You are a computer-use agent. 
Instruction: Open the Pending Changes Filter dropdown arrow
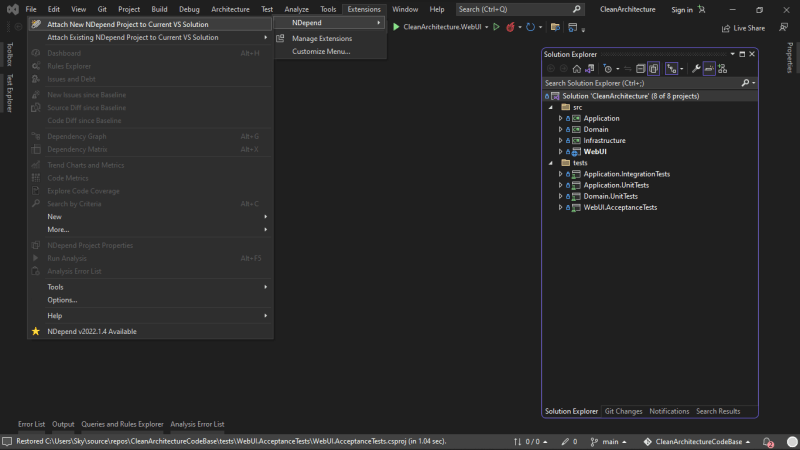(617, 69)
